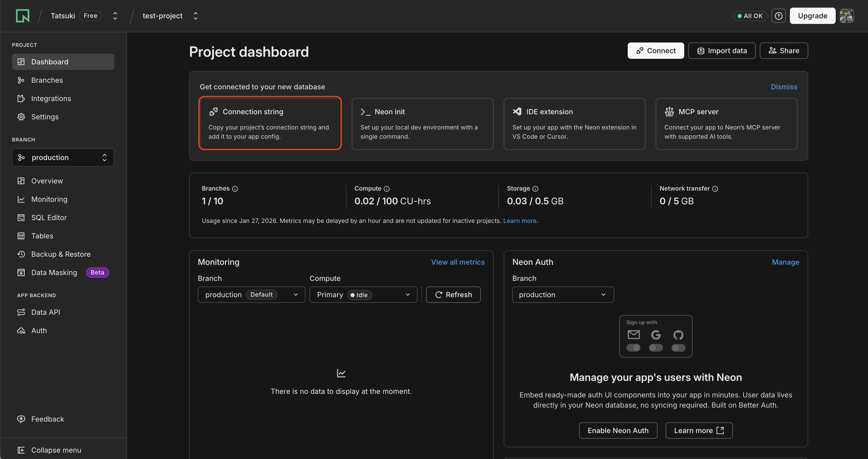Toggle the GitHub sign-up switch
Image resolution: width=868 pixels, height=459 pixels.
click(x=678, y=348)
